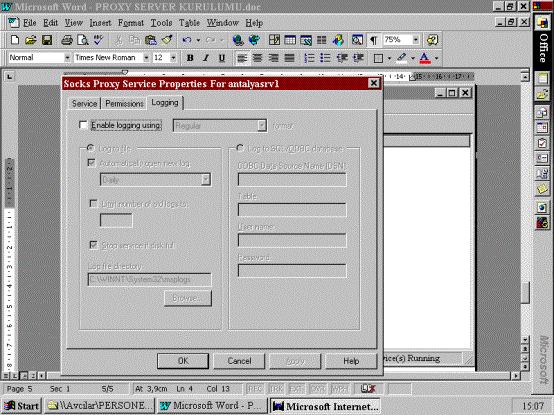Click the ODBC Data Source Name field
Viewport: 554px width, 415px height.
(292, 179)
